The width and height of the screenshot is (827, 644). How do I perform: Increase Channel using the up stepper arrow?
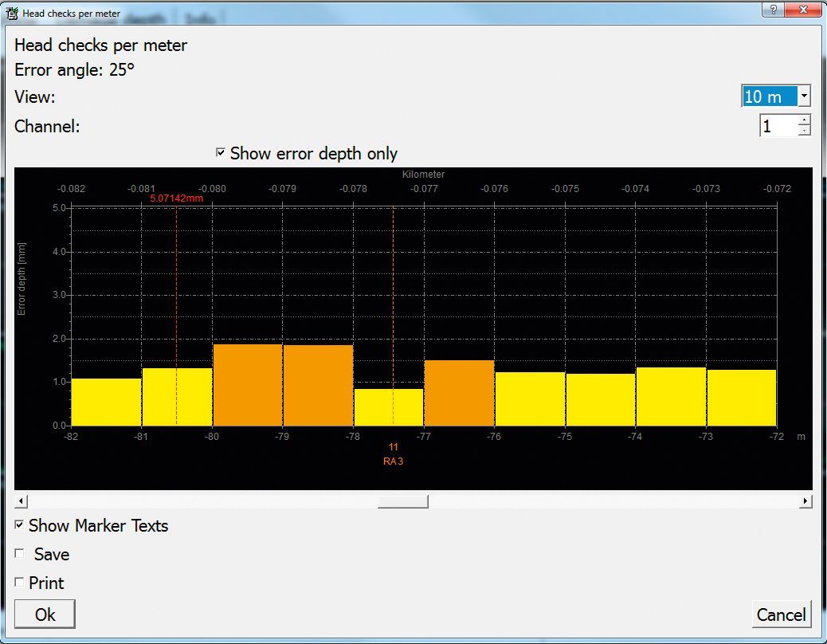pyautogui.click(x=804, y=120)
